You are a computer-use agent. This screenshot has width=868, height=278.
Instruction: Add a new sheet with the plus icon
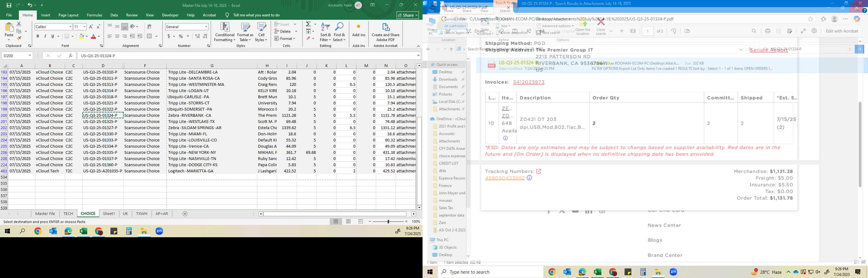pos(185,214)
